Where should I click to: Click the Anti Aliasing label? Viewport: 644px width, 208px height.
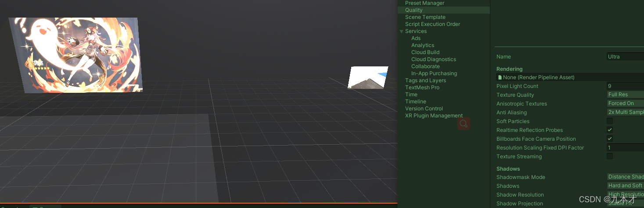point(511,113)
